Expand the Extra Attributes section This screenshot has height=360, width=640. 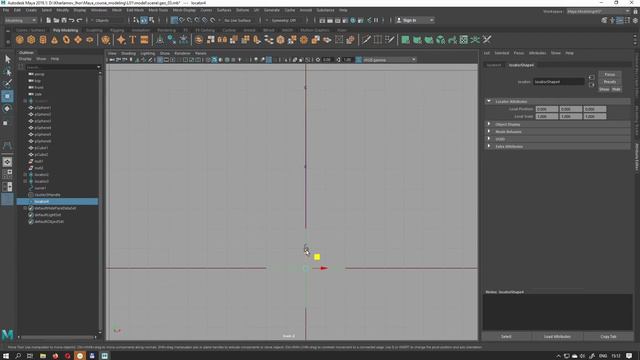[489, 146]
